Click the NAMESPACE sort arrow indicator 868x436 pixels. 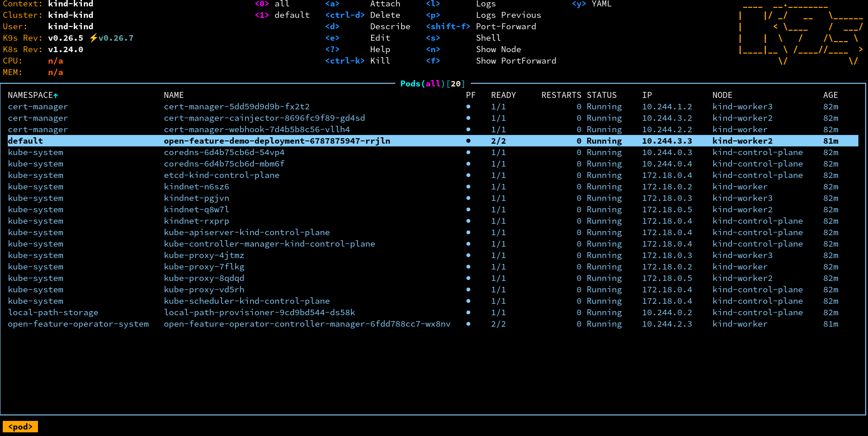(x=56, y=96)
